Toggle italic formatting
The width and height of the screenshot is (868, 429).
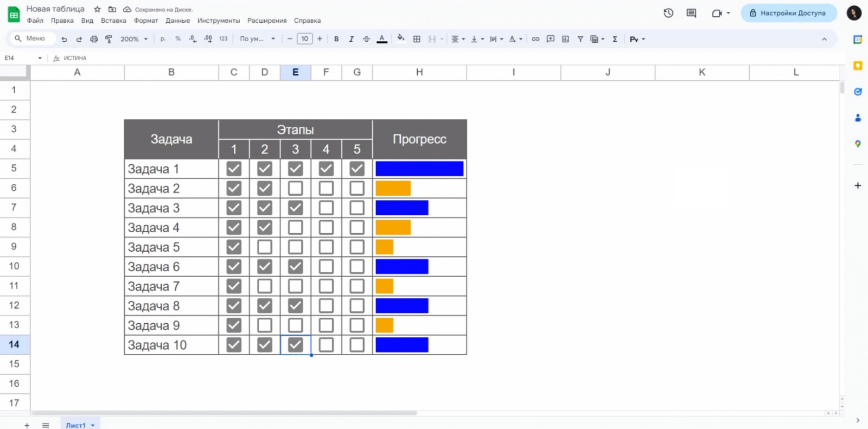351,39
